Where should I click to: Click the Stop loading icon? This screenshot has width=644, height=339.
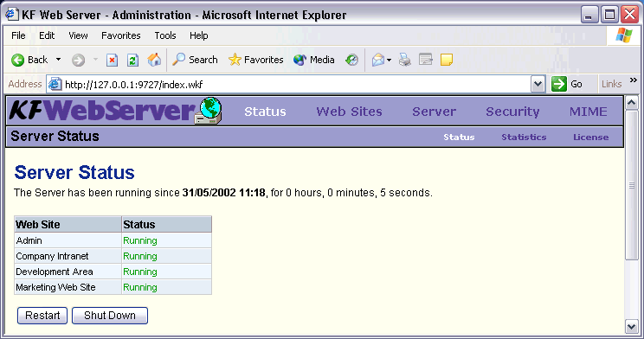coord(112,61)
